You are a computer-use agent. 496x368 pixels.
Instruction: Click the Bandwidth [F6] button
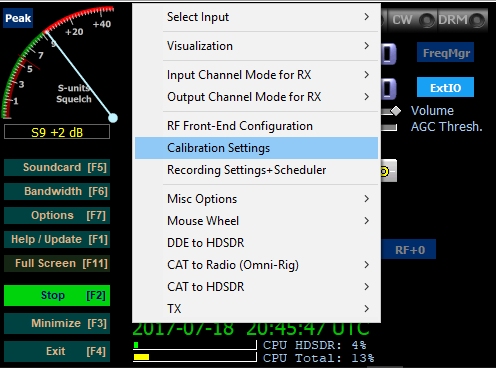pos(57,191)
